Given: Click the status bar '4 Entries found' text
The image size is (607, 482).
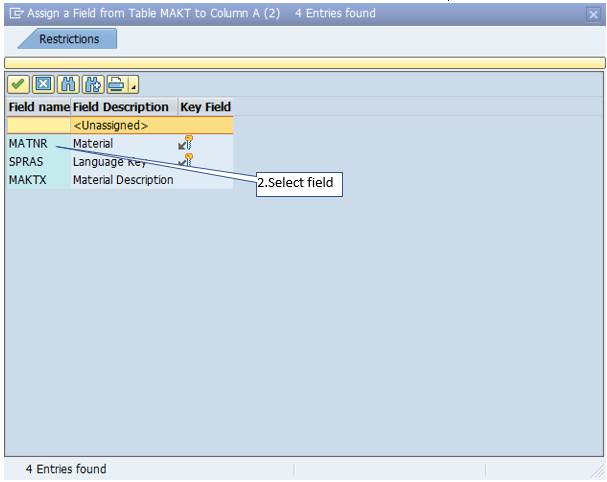Looking at the screenshot, I should pos(66,469).
